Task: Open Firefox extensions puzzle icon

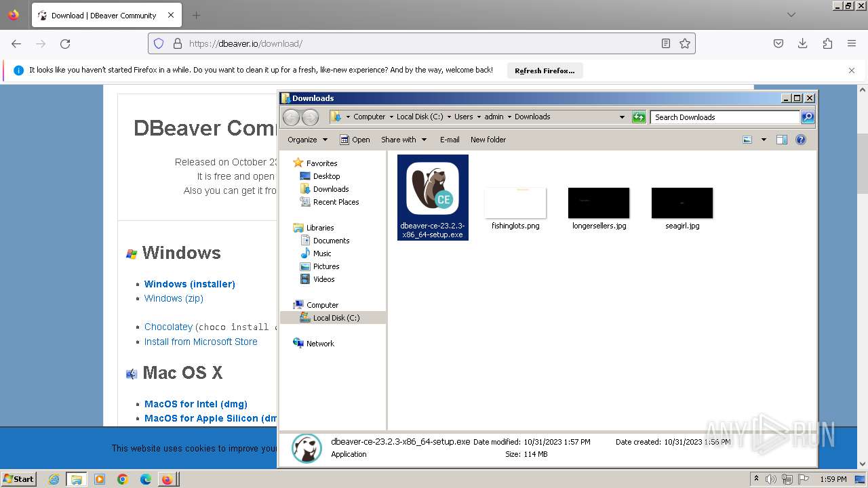Action: [x=827, y=43]
